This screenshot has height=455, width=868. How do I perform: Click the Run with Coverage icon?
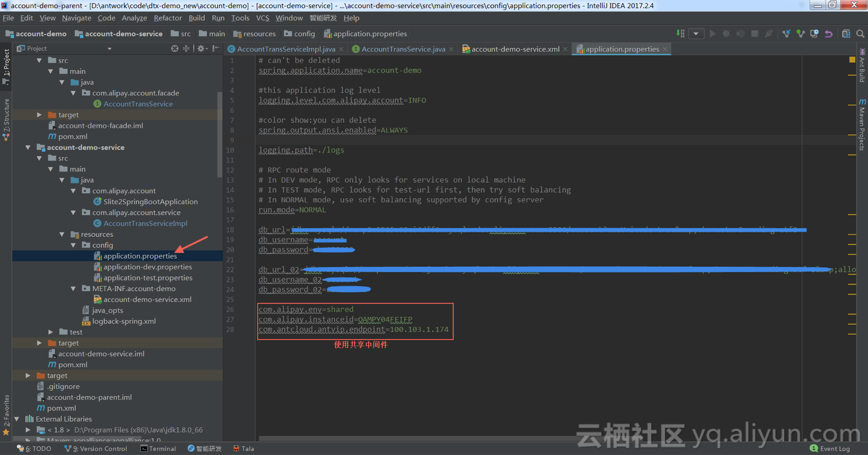click(x=740, y=34)
